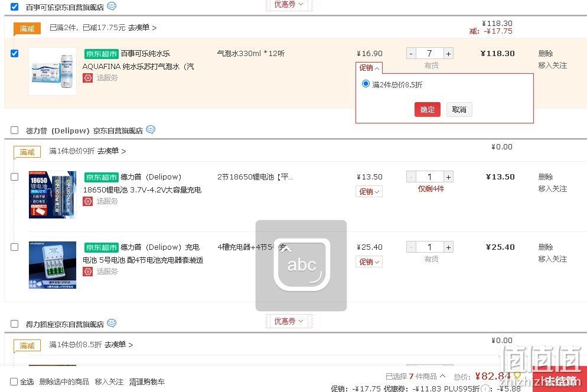The image size is (587, 392).
Task: Check the 18650锂电池 item checkbox
Action: coord(15,177)
